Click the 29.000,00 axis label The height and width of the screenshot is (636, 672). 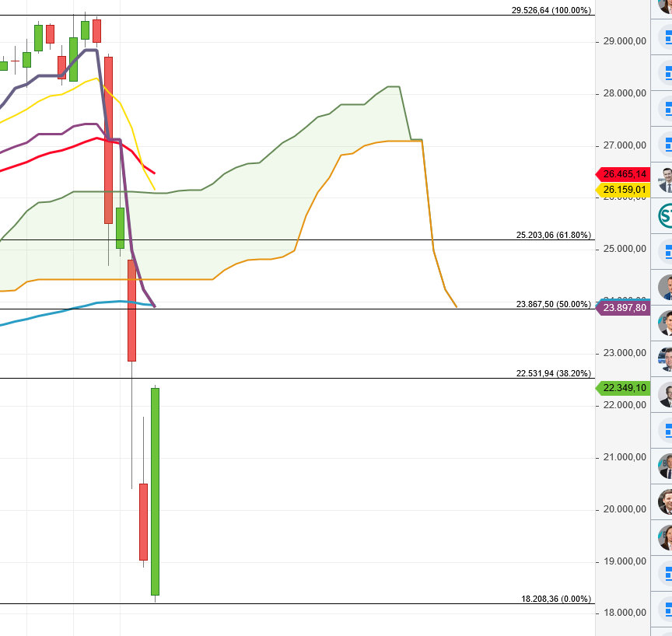625,41
